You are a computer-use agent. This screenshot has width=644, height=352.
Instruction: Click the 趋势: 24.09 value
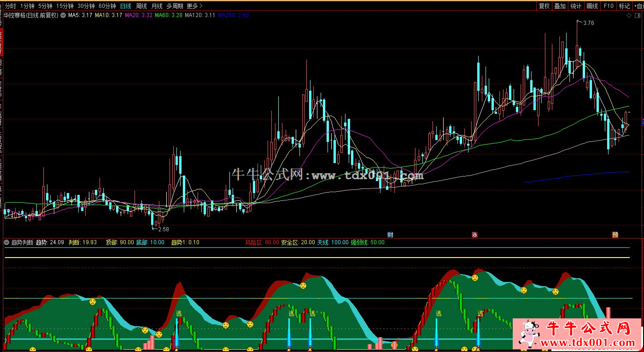(50, 242)
